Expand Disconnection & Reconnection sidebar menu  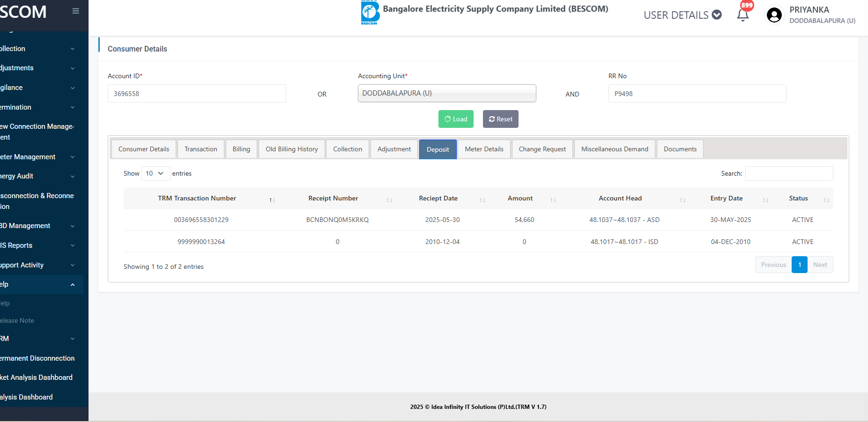pos(37,201)
